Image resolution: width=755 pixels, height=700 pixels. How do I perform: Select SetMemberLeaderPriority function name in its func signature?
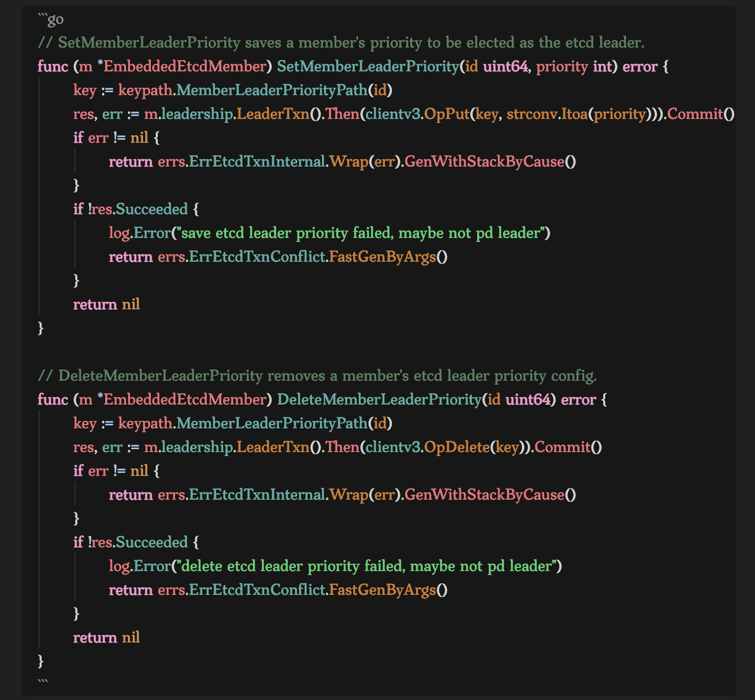point(368,66)
